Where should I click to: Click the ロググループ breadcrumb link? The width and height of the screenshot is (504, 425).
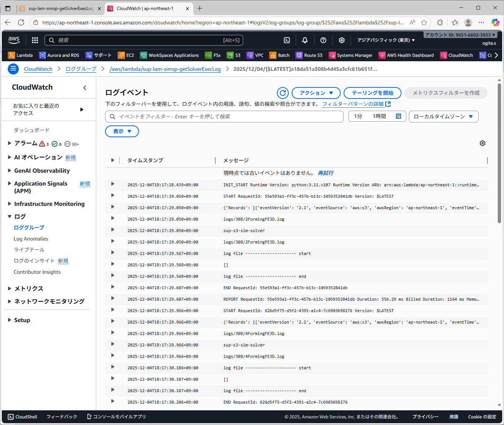coord(81,69)
